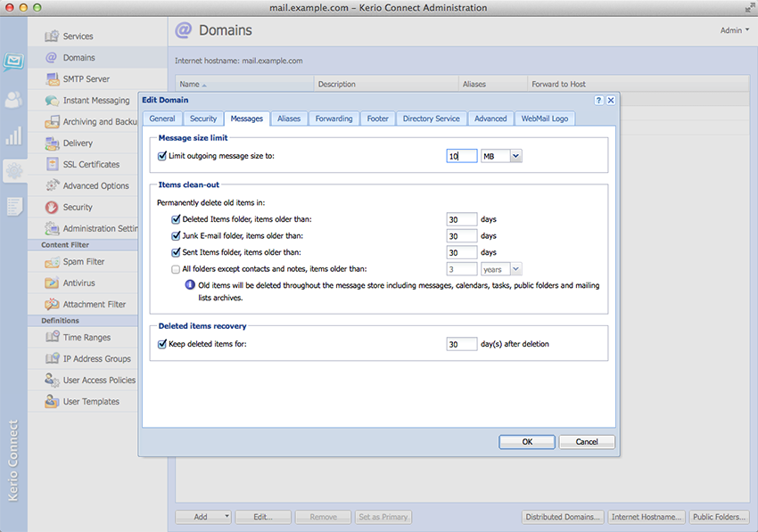
Task: Click the Deleted Items days input field
Action: (461, 219)
